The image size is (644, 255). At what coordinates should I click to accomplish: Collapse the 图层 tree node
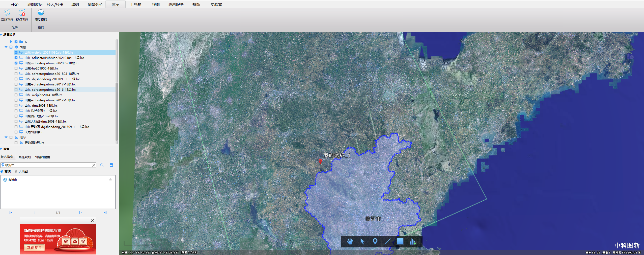(x=6, y=47)
